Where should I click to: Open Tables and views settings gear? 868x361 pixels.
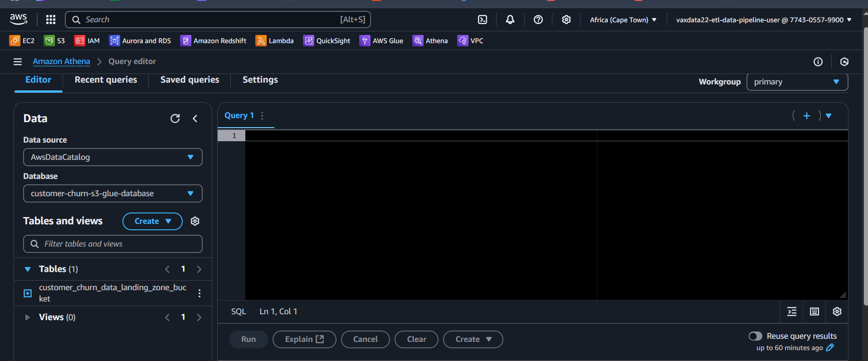point(195,221)
